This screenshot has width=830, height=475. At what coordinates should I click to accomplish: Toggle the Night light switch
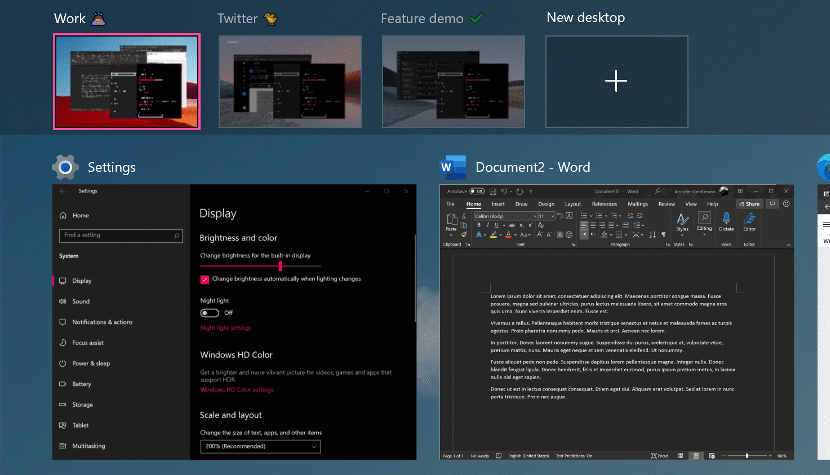click(x=209, y=313)
